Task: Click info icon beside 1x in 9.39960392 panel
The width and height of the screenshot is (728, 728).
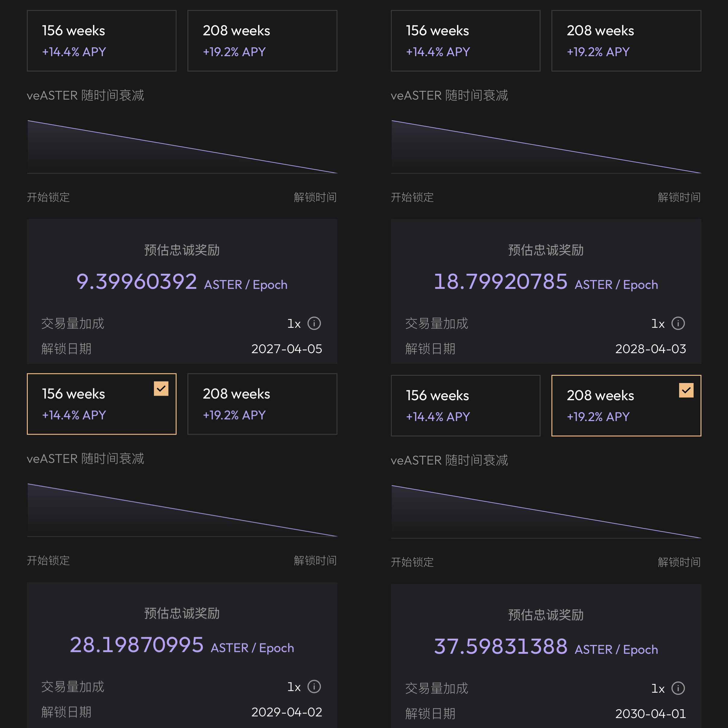Action: 314,323
